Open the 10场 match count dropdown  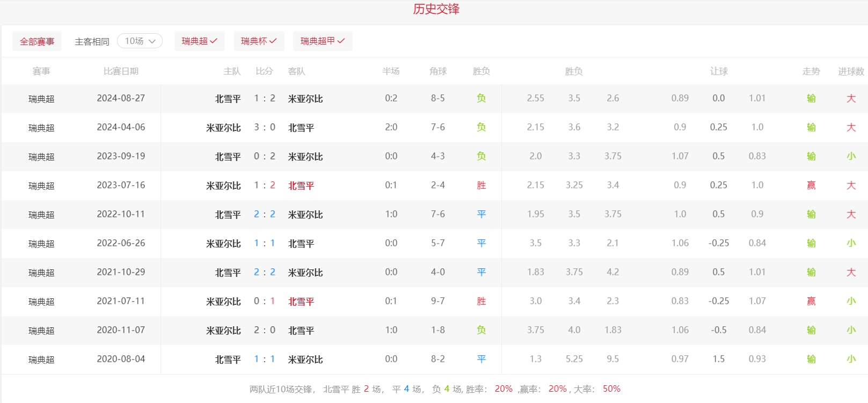(140, 41)
